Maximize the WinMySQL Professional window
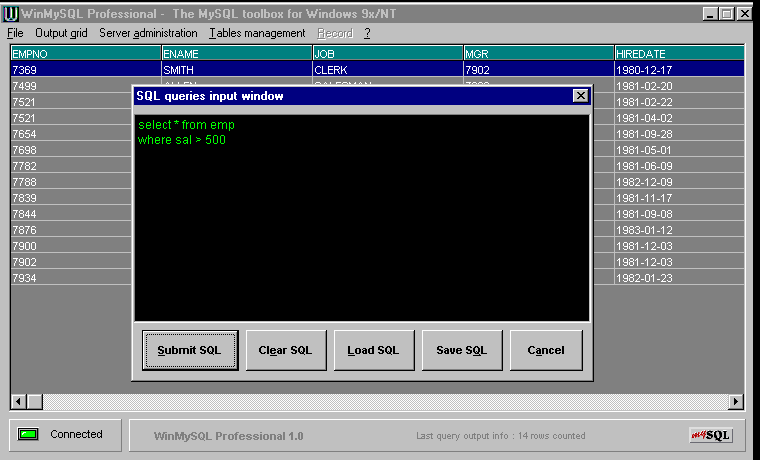760x460 pixels. [x=727, y=14]
